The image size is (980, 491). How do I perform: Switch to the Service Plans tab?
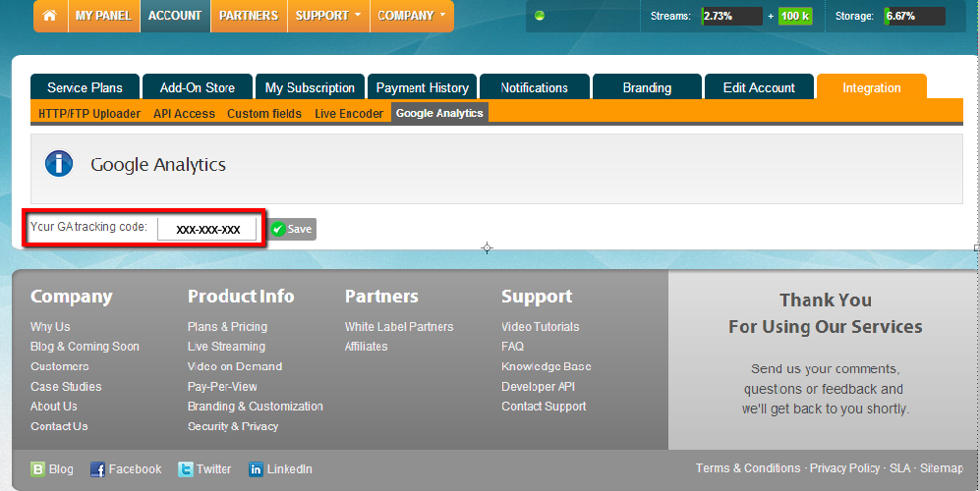click(x=85, y=87)
